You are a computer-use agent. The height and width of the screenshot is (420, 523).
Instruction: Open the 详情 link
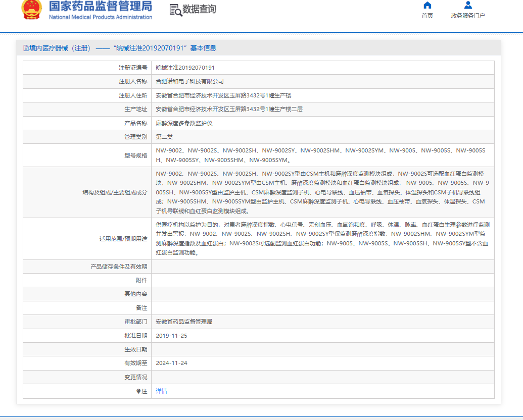coord(161,391)
